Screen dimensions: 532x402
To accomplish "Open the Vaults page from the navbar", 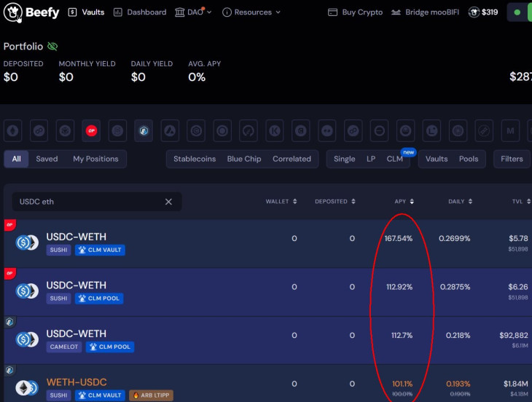I will [87, 12].
